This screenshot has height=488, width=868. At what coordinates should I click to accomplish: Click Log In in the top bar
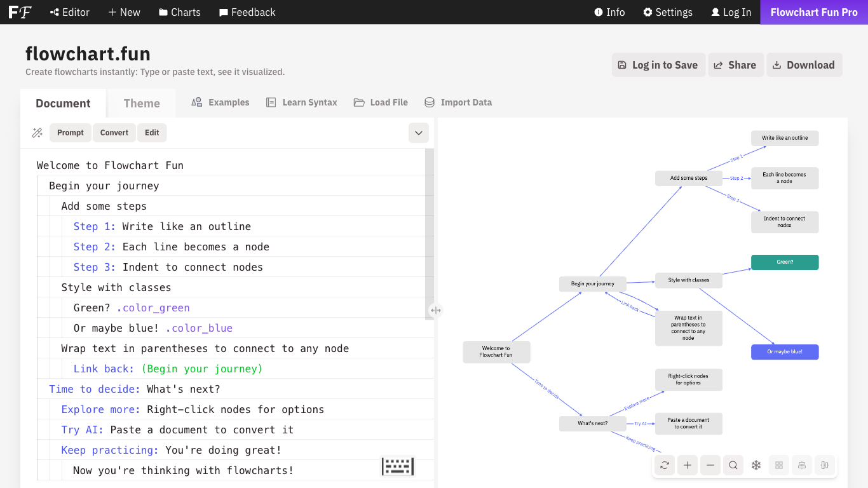(x=731, y=12)
